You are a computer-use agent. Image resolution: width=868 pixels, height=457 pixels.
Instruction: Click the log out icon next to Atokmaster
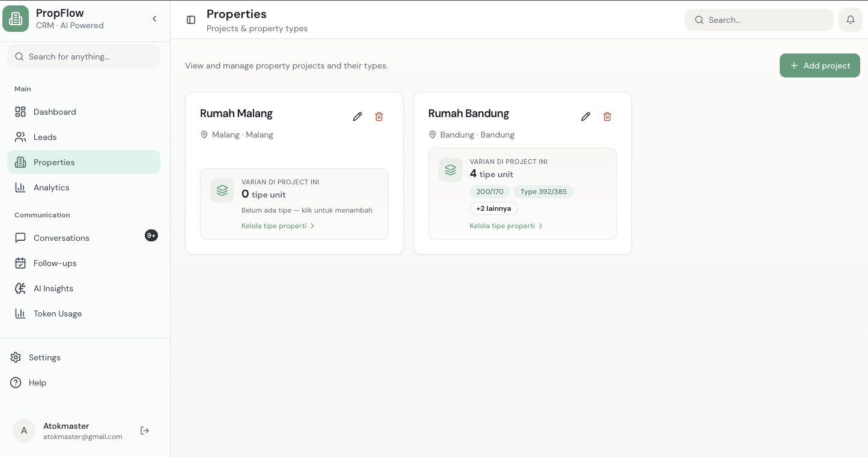(145, 431)
